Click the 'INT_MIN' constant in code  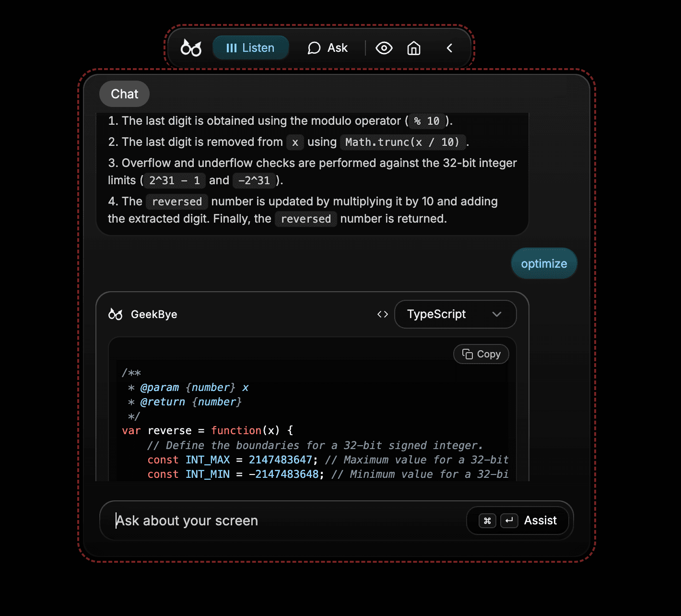click(208, 474)
